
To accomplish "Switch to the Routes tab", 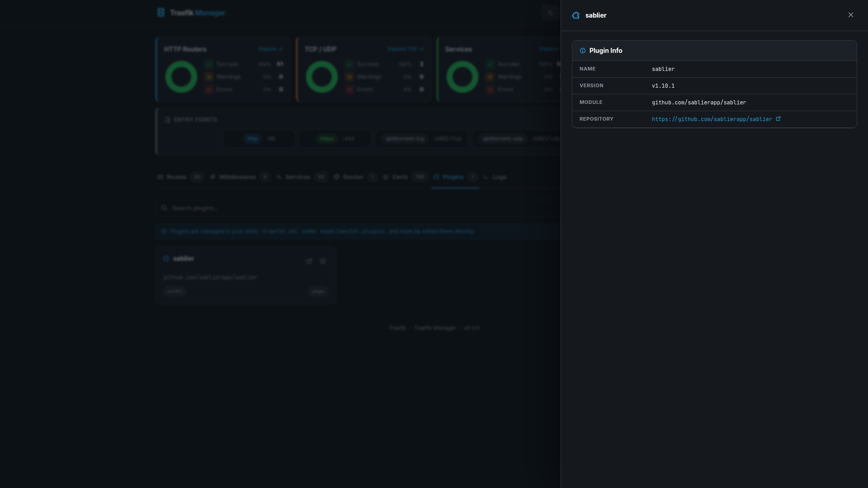I will coord(176,177).
